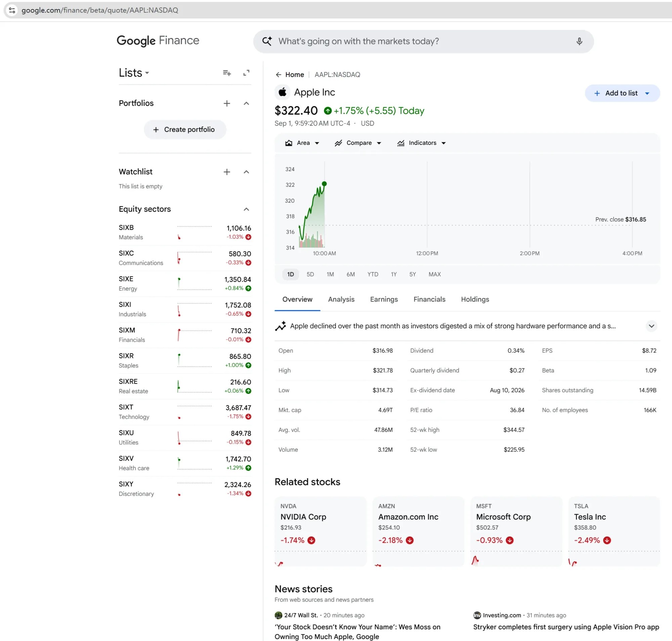Click the Area chart type icon

coord(289,143)
